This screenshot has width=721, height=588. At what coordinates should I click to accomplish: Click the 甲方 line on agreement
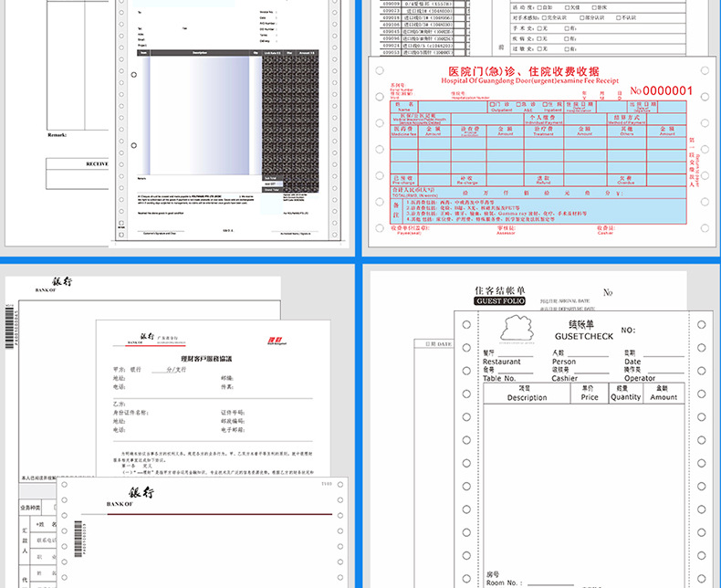(150, 370)
